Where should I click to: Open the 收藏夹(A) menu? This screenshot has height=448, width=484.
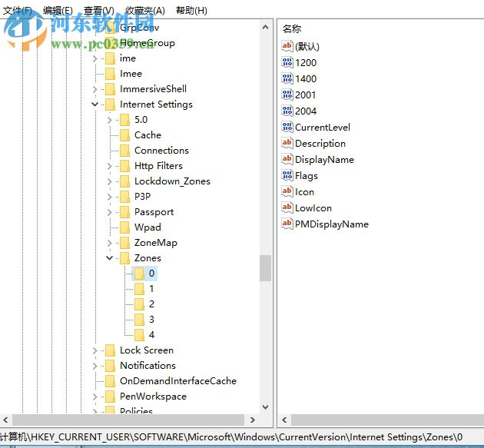click(145, 11)
